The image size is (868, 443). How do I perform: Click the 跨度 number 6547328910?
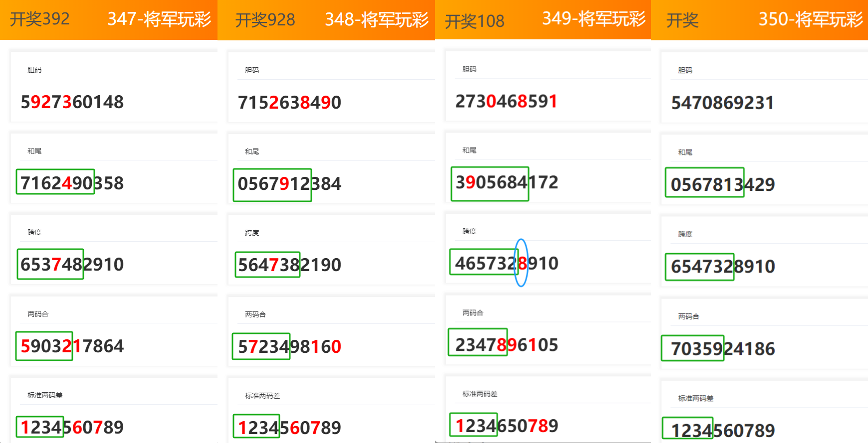click(x=723, y=267)
